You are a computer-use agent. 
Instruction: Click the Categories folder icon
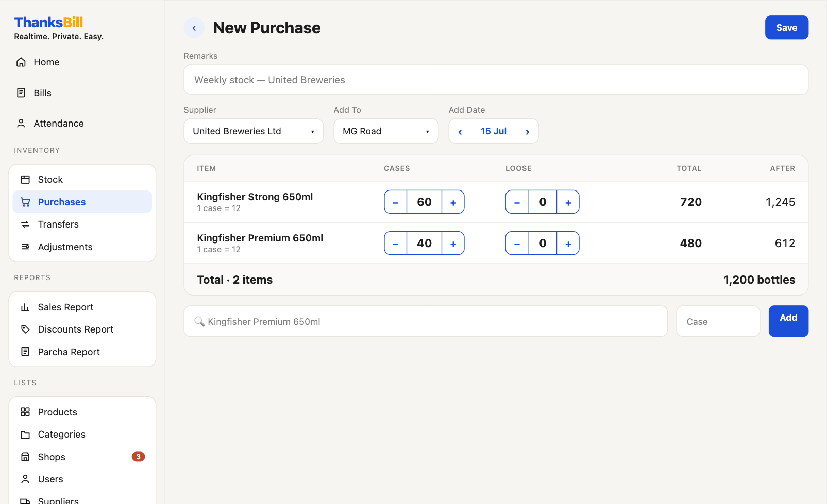click(25, 435)
